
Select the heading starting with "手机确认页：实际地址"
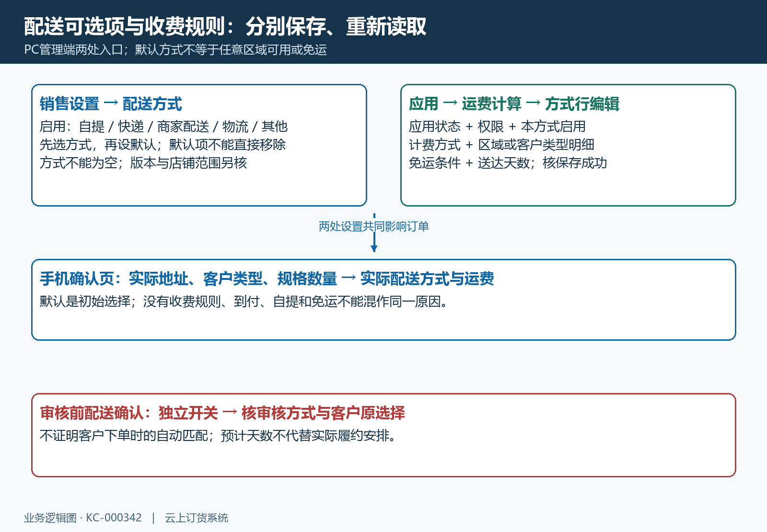point(267,278)
